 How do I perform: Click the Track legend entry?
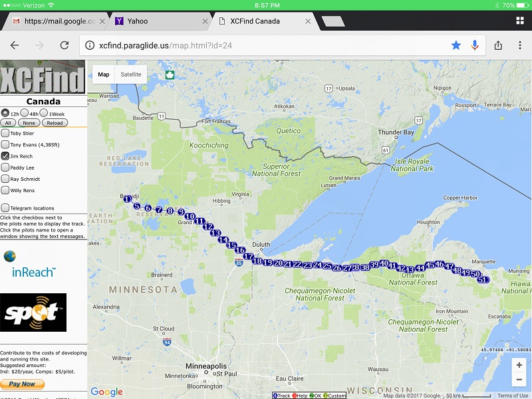click(x=281, y=396)
